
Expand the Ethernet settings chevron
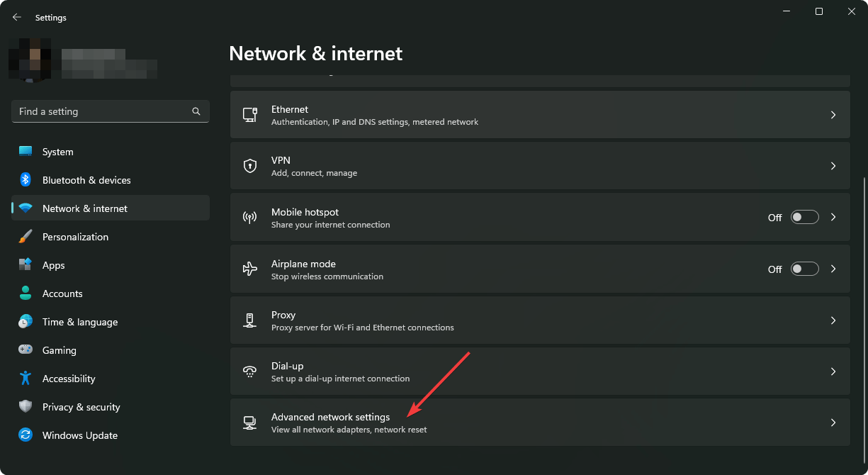click(x=833, y=115)
